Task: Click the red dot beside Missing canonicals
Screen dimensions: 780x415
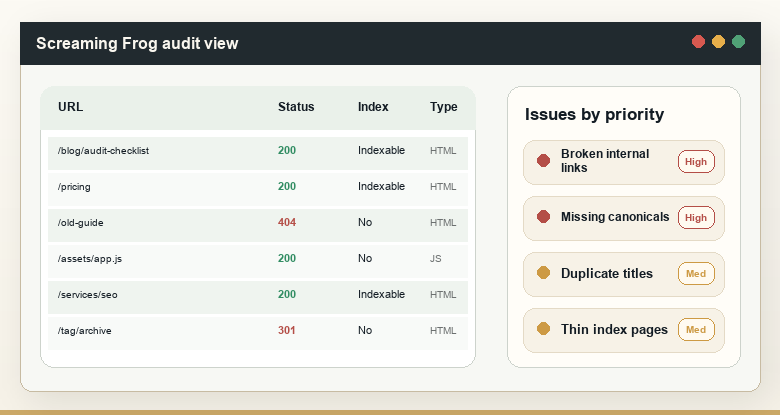Action: coord(543,216)
